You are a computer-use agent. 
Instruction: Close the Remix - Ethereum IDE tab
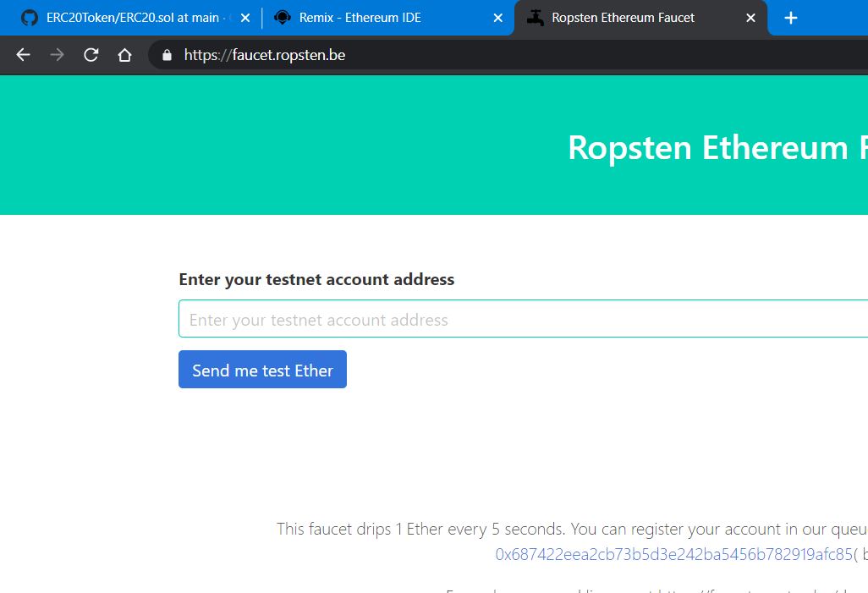point(497,18)
